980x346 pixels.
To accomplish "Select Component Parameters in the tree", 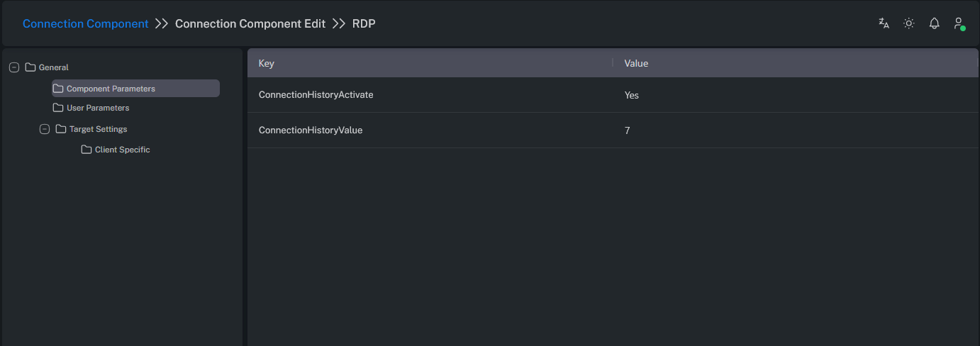I will 111,89.
